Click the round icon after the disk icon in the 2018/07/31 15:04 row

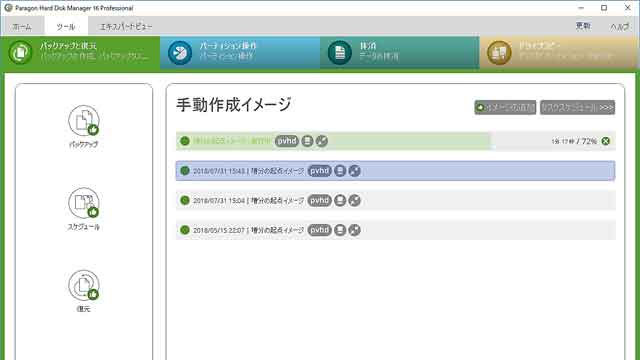pos(354,200)
